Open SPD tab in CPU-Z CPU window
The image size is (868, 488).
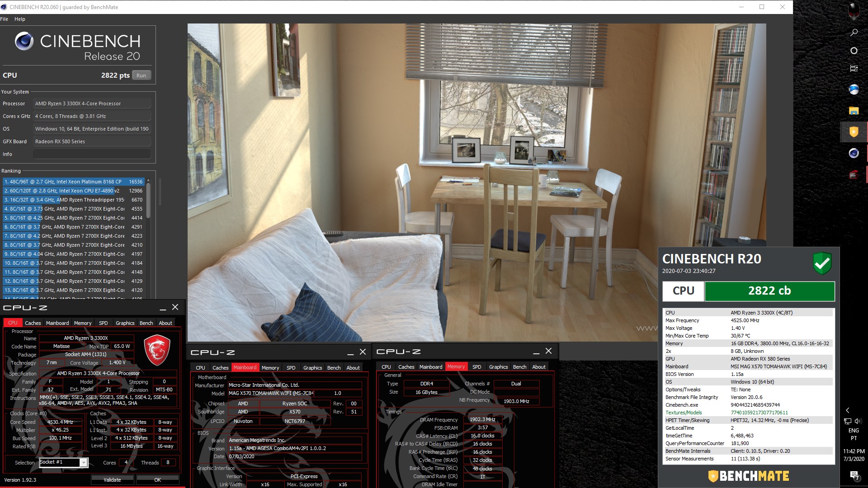[x=104, y=323]
